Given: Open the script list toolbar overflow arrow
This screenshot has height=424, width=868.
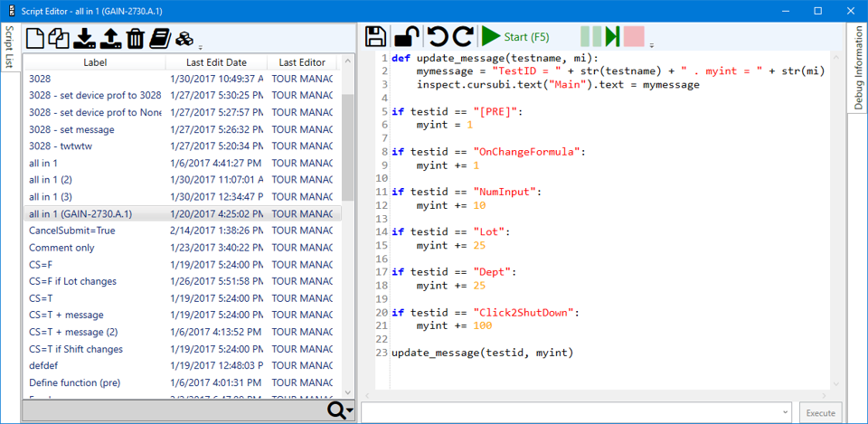Looking at the screenshot, I should (x=201, y=47).
